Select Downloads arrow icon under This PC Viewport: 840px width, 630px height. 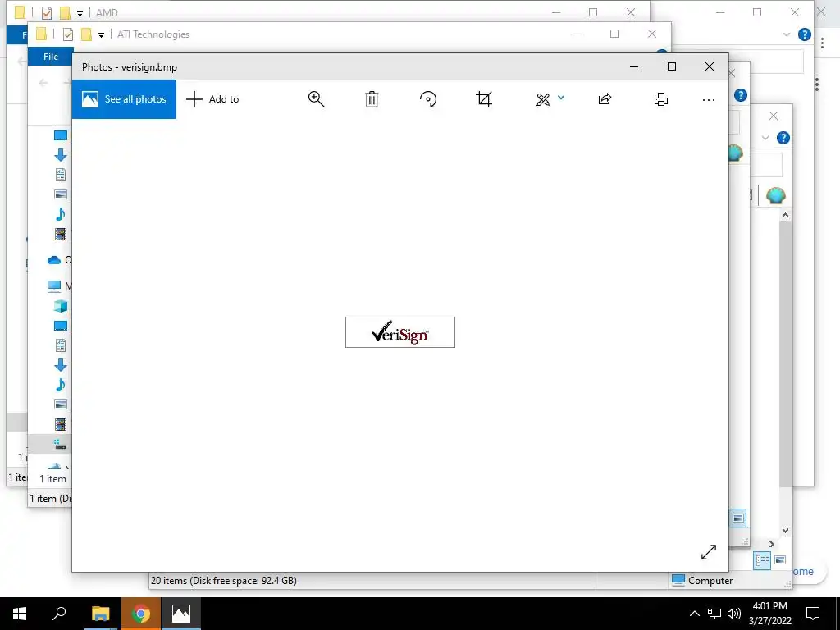coord(61,365)
